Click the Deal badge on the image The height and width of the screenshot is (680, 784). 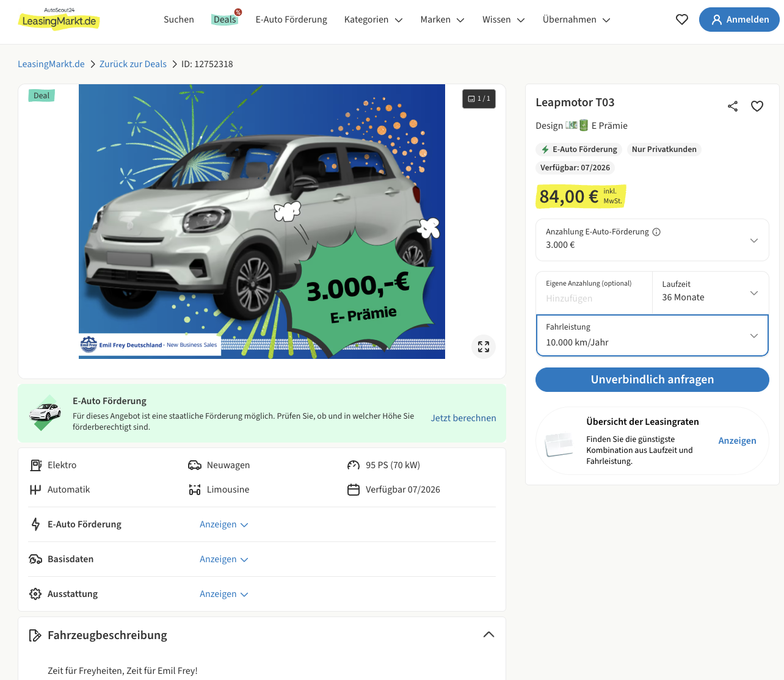42,96
